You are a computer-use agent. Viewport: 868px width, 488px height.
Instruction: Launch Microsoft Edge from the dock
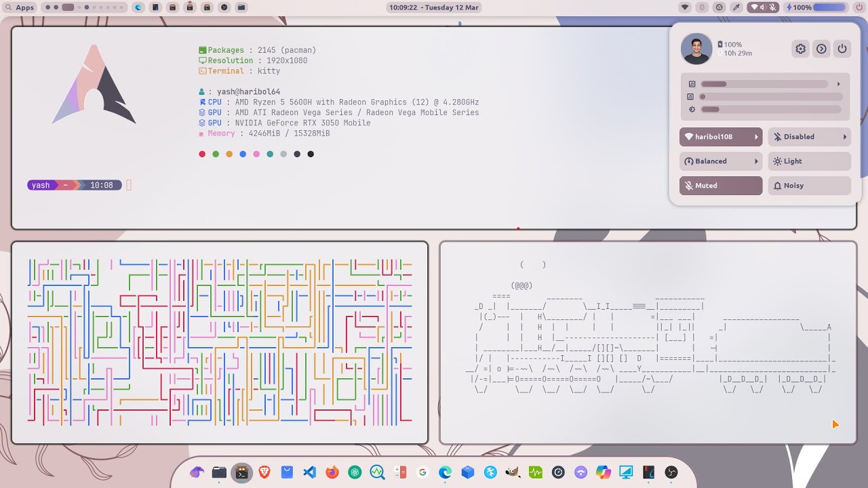coord(445,472)
